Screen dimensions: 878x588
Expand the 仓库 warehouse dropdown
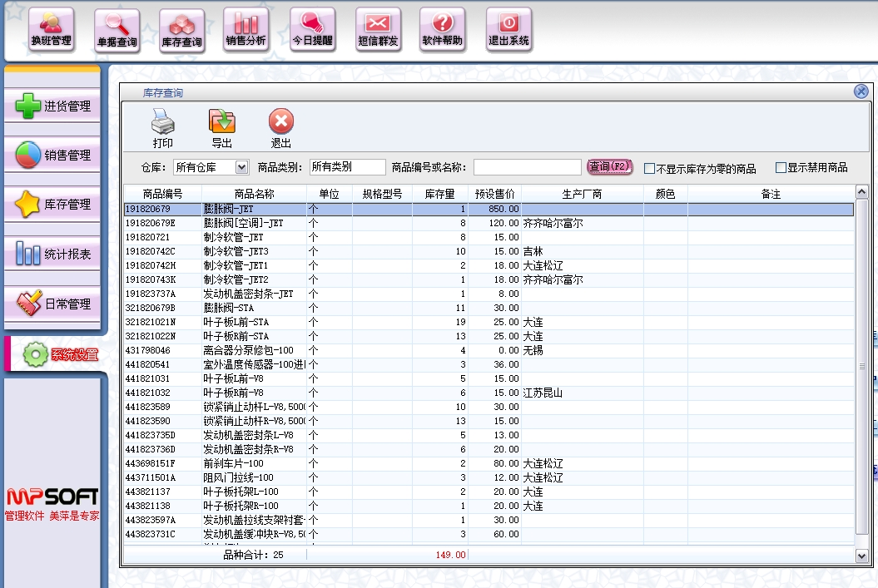click(241, 167)
